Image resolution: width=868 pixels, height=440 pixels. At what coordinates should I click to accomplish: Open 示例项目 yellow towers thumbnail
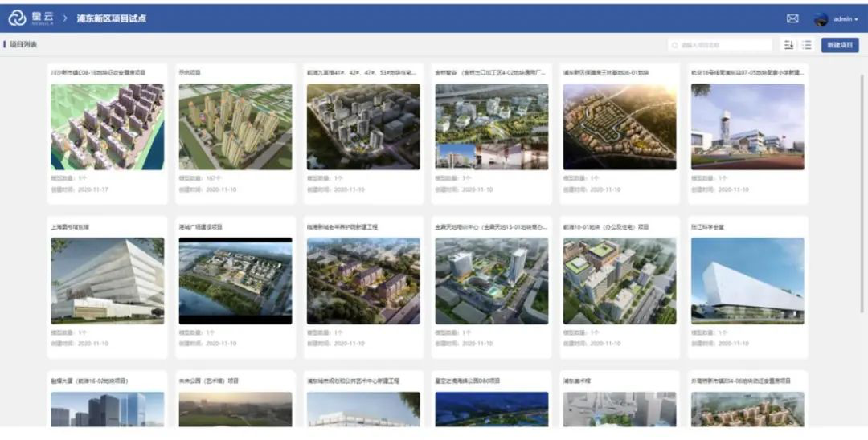(x=235, y=127)
